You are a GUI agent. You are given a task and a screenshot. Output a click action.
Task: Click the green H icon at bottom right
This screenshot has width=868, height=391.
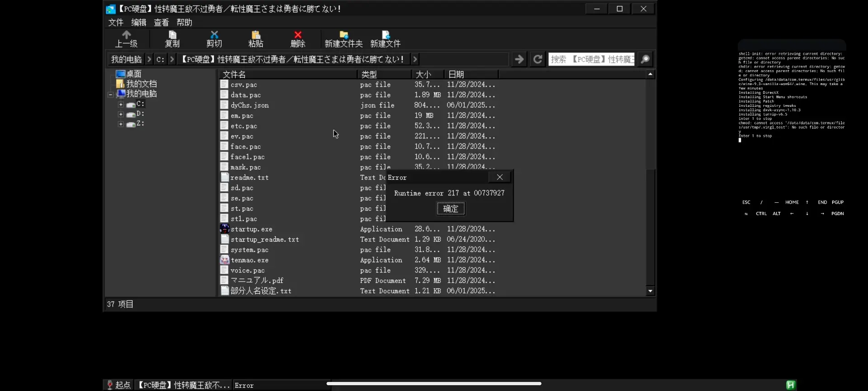(x=791, y=385)
